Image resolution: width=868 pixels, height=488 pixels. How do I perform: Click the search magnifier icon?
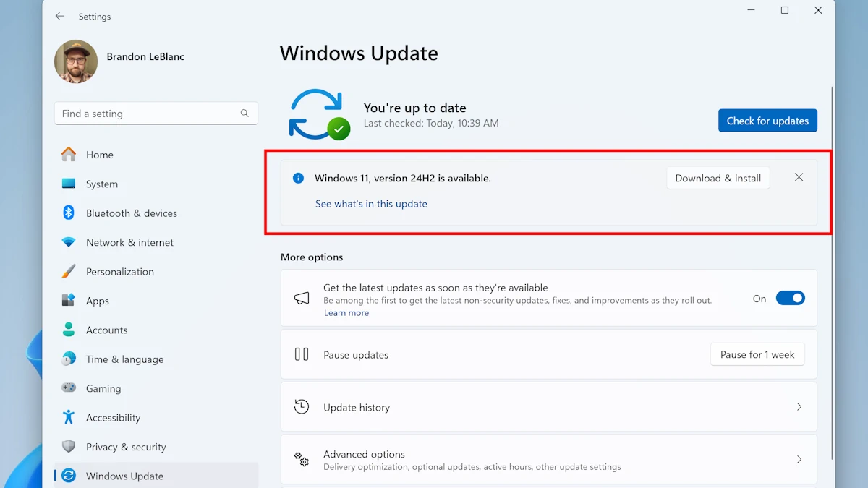pyautogui.click(x=244, y=114)
